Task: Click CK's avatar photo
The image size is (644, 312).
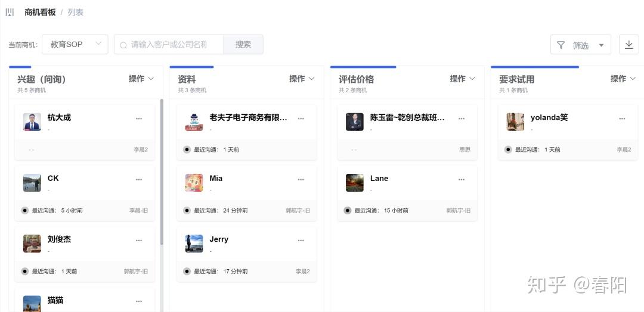Action: tap(32, 183)
